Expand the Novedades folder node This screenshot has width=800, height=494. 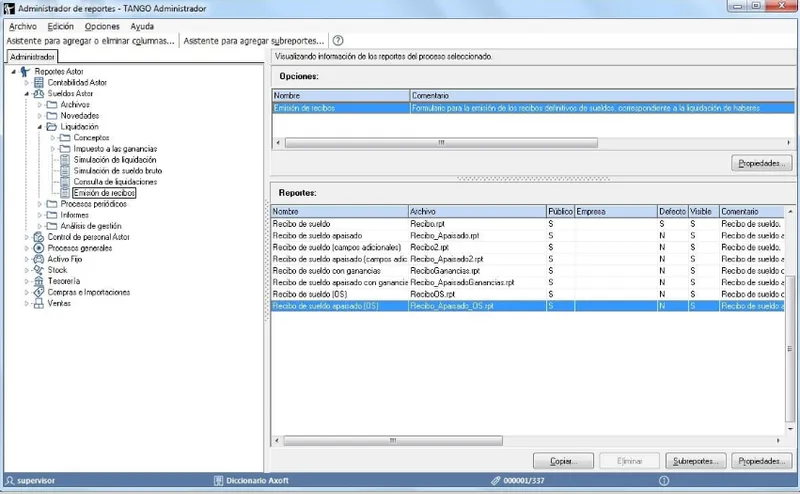40,116
